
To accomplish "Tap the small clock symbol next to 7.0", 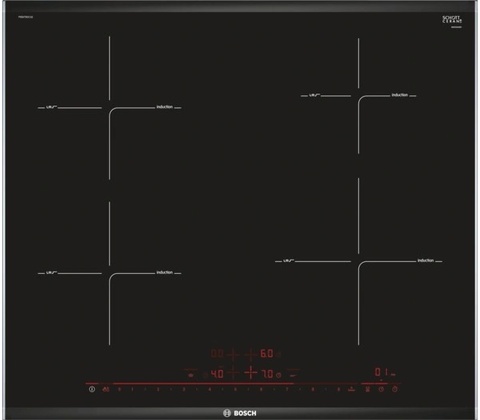I will tap(278, 375).
